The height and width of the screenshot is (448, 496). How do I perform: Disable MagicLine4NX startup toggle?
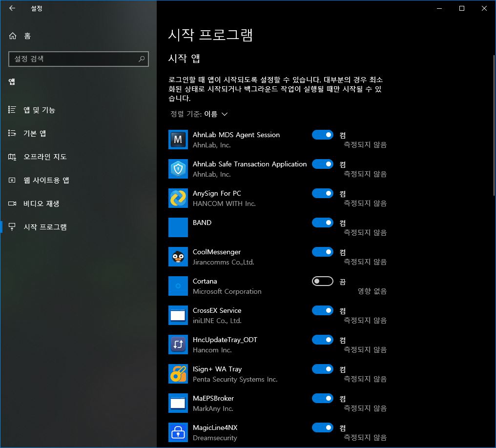(323, 428)
